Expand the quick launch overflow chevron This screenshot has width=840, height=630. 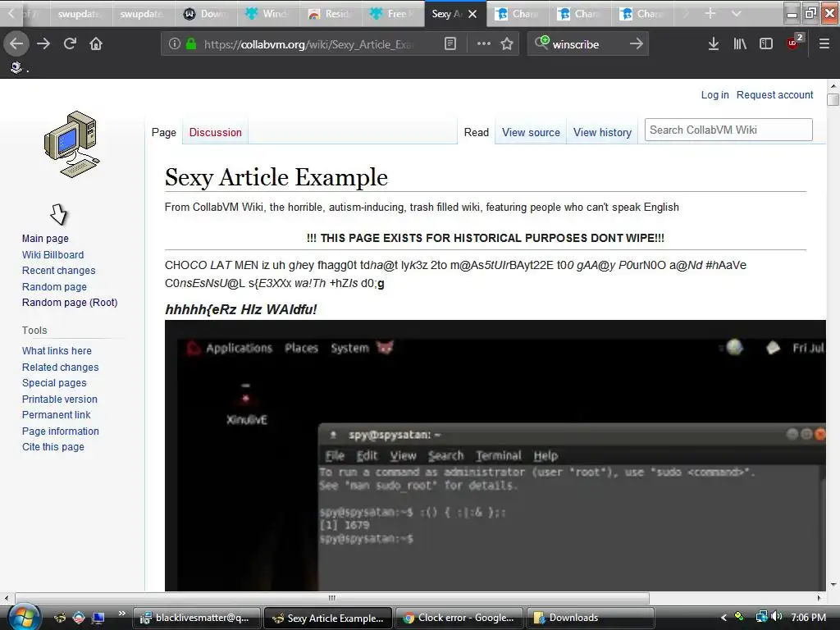point(121,614)
